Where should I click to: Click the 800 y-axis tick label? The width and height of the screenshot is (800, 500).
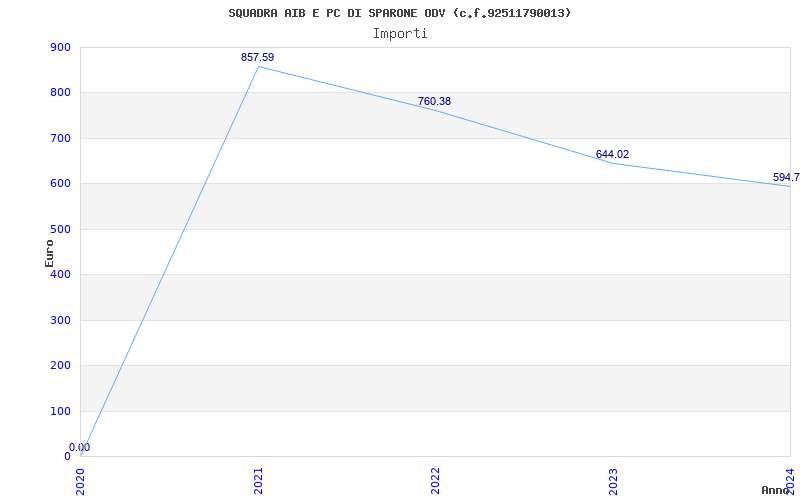(x=60, y=93)
